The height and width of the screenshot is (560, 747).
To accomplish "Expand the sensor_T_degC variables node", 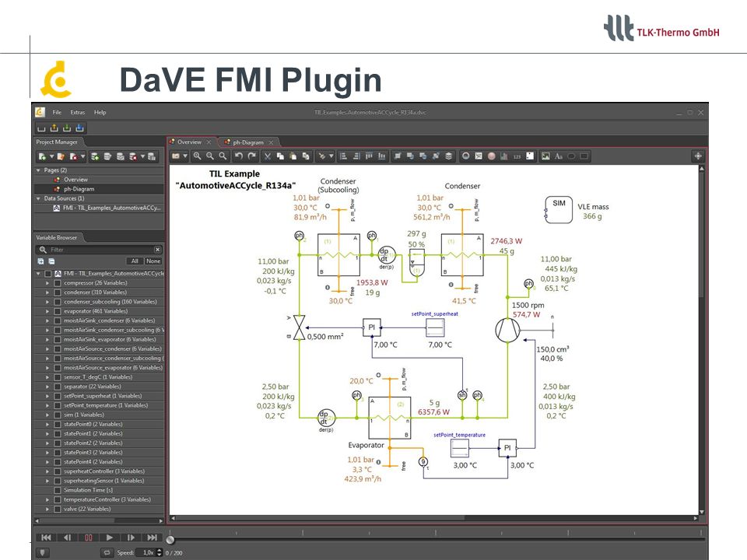I will (x=47, y=377).
